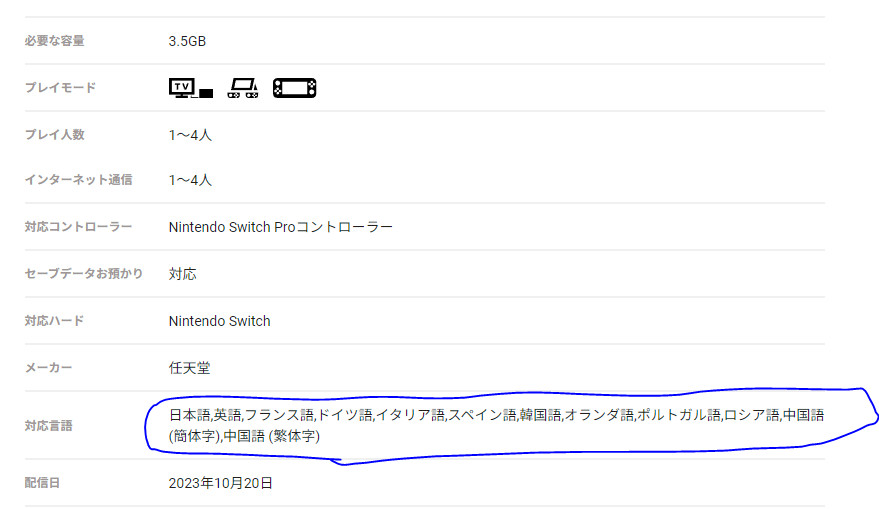Click the 2023年10月20日 release date

click(221, 483)
